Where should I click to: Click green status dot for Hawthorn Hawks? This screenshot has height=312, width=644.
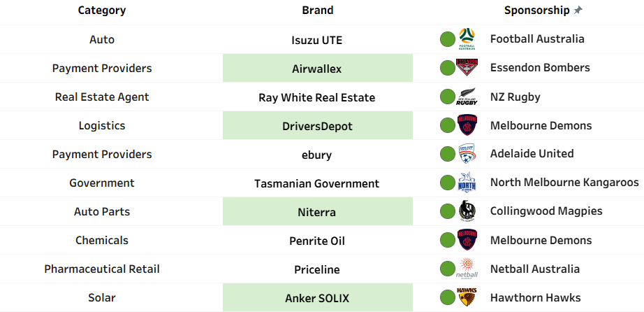click(447, 297)
